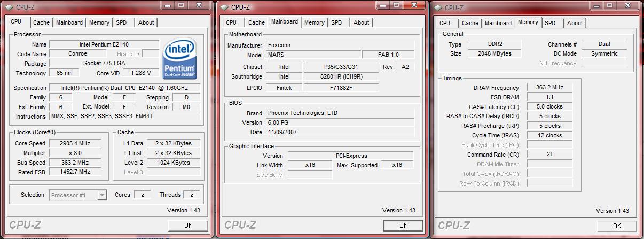644x239 pixels.
Task: Open the SPD tab in left window
Action: [121, 22]
